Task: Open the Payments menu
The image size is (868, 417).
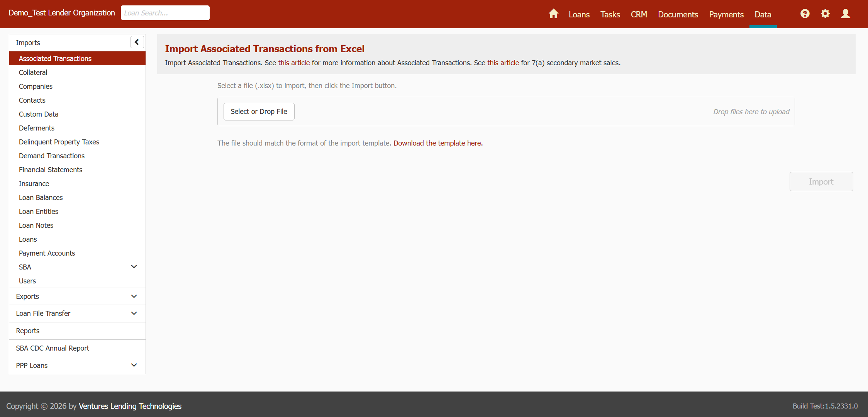Action: pyautogui.click(x=726, y=15)
